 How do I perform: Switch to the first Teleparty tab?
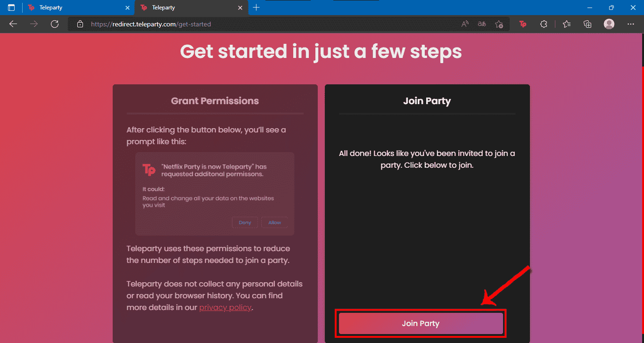point(78,8)
